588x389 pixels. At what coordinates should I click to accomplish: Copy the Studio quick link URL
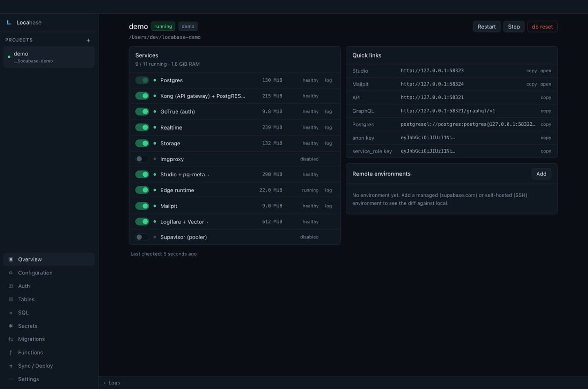point(532,71)
